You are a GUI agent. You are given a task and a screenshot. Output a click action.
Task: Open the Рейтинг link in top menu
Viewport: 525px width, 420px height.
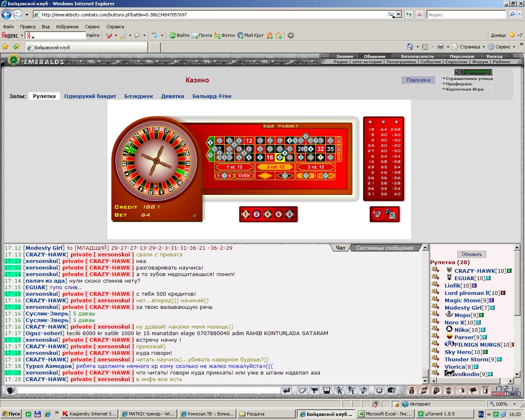[502, 62]
